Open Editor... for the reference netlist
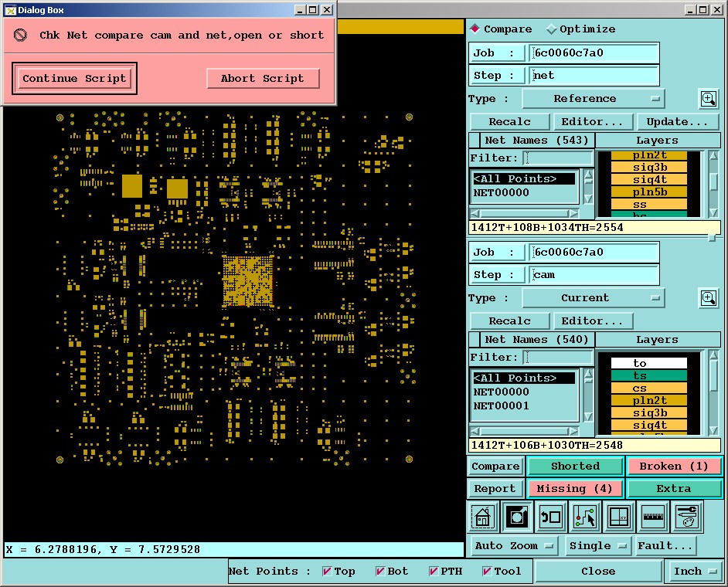The width and height of the screenshot is (728, 587). tap(592, 121)
